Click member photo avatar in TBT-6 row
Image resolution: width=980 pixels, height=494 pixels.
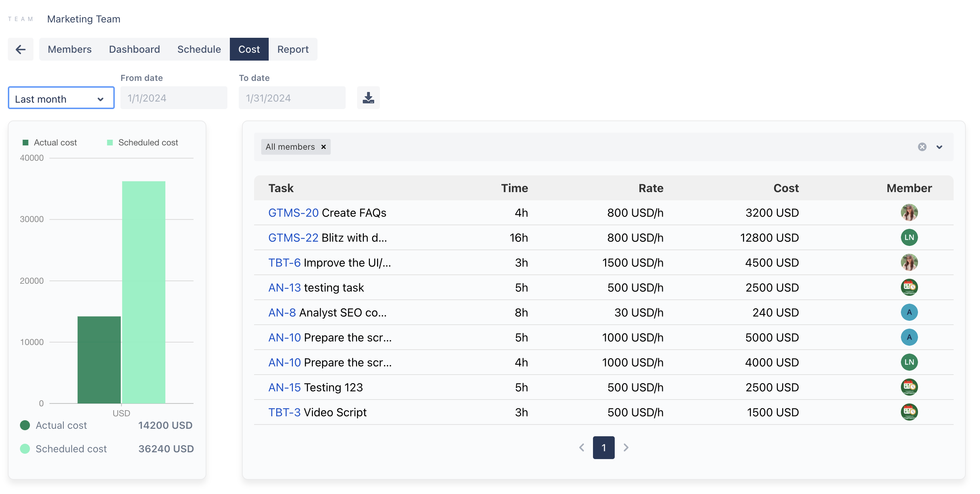pyautogui.click(x=909, y=263)
